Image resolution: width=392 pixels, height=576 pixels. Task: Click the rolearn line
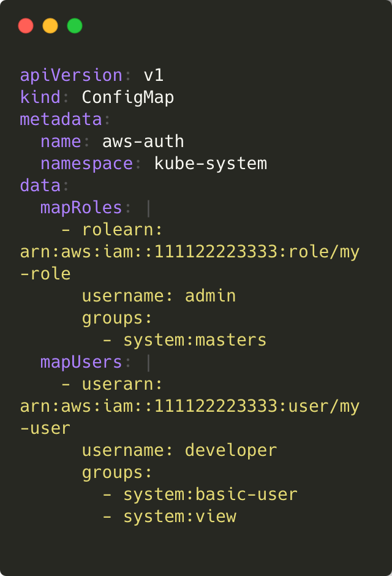coord(112,230)
